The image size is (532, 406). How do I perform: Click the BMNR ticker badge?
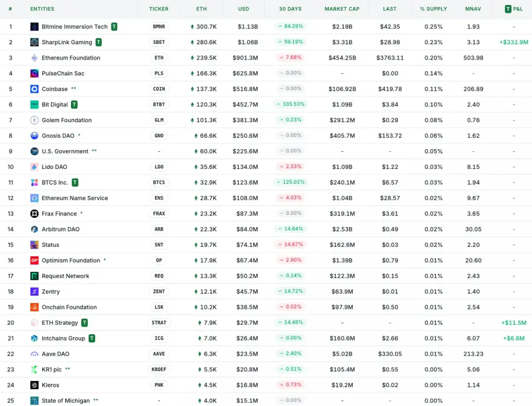click(x=159, y=27)
